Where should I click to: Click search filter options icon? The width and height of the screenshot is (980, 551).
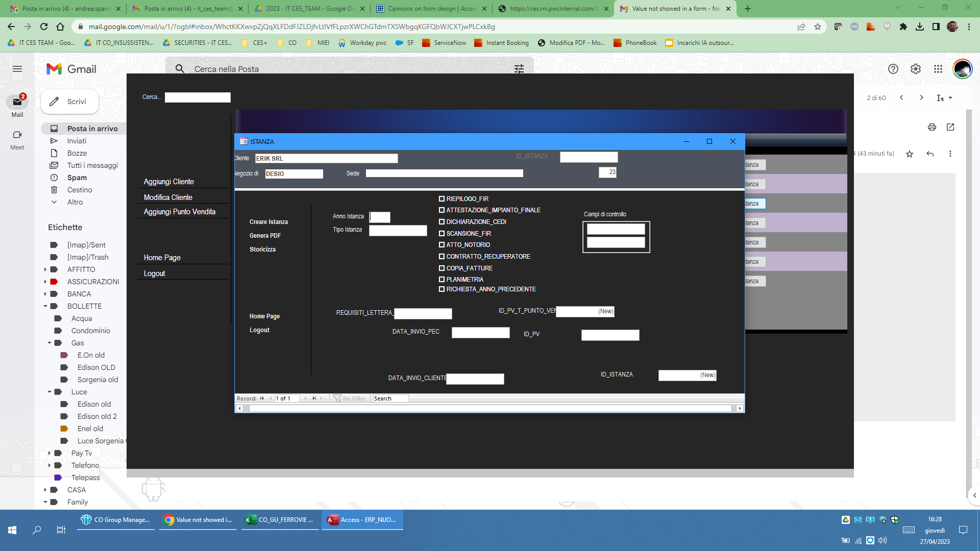tap(519, 69)
